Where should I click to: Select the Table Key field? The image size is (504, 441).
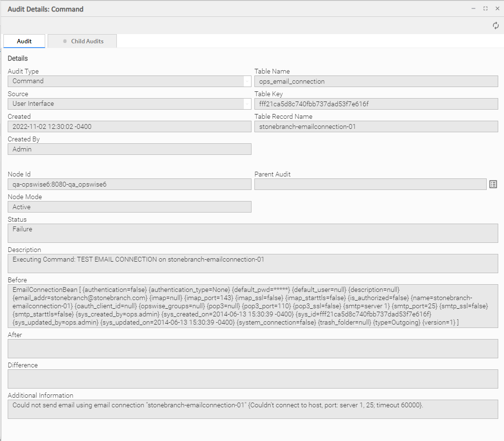(x=376, y=104)
